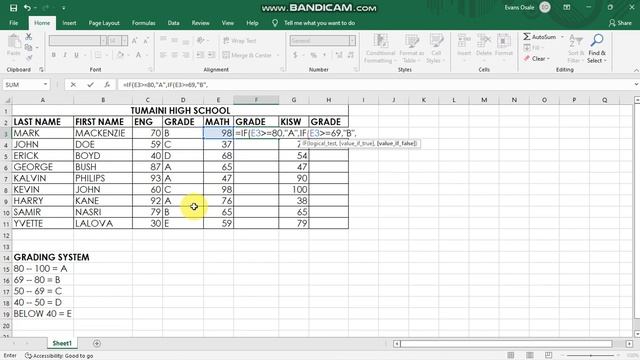Click the Find & Select magnifier icon
The image size is (640, 360).
coord(597,40)
